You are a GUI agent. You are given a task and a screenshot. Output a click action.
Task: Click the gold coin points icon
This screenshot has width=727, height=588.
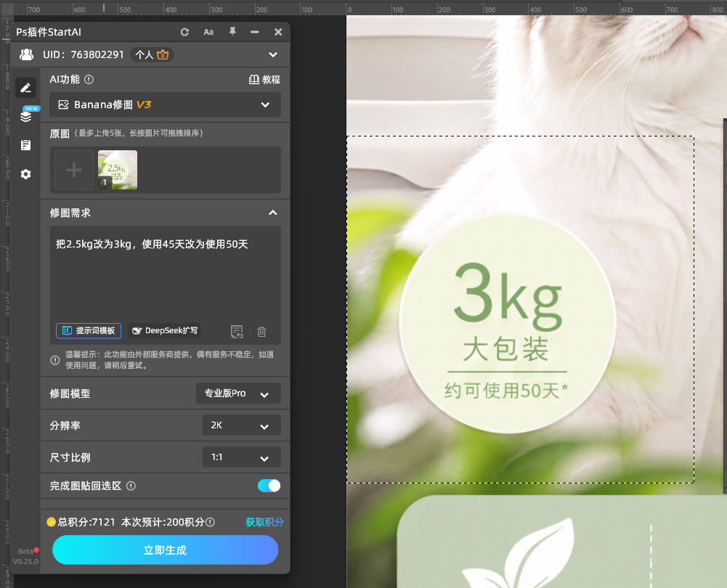tap(51, 522)
